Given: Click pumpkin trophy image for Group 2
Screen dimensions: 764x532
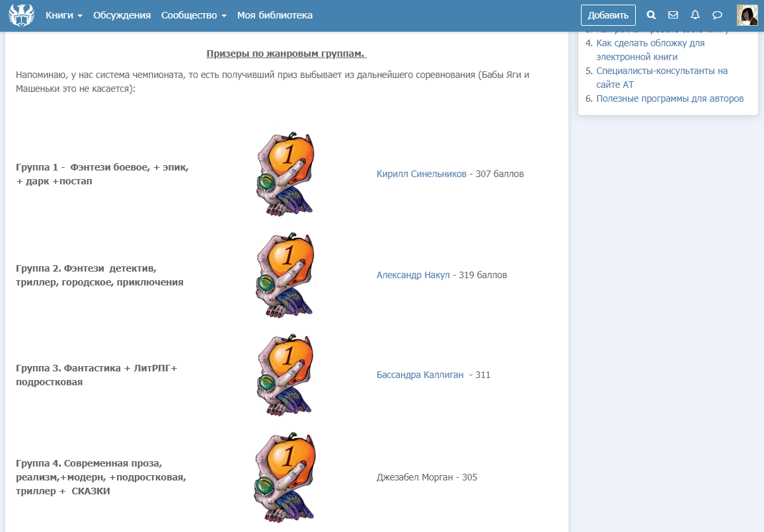Looking at the screenshot, I should coord(286,275).
